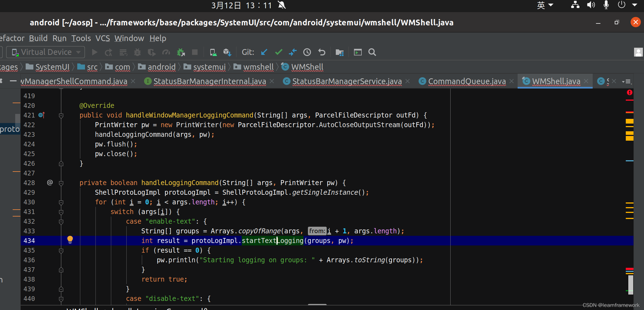Toggle the notification mute bell
Viewport: 644px width, 310px height.
[282, 5]
